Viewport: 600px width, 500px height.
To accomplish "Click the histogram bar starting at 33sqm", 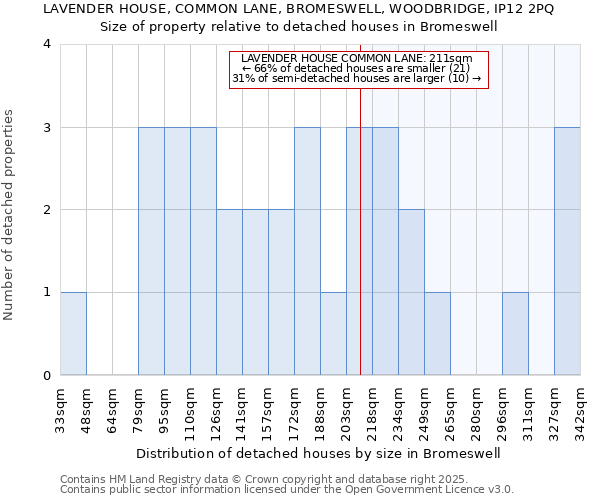I will (x=73, y=334).
